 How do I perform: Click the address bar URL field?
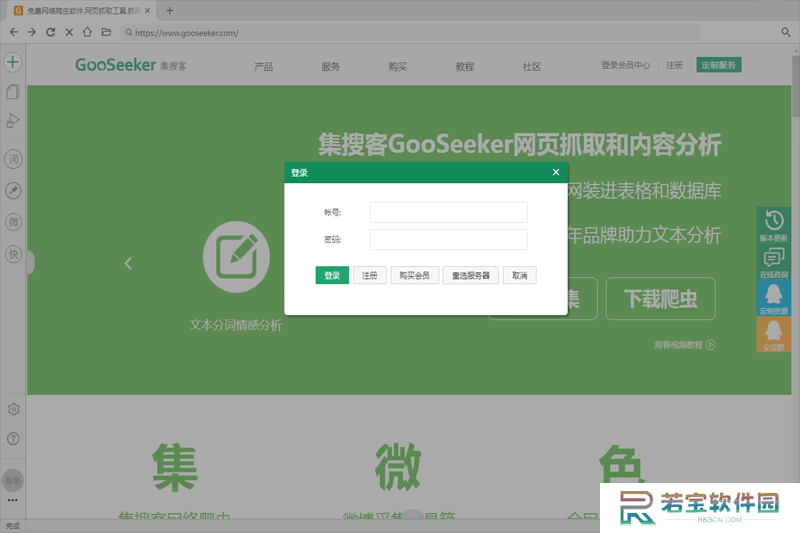tap(411, 33)
